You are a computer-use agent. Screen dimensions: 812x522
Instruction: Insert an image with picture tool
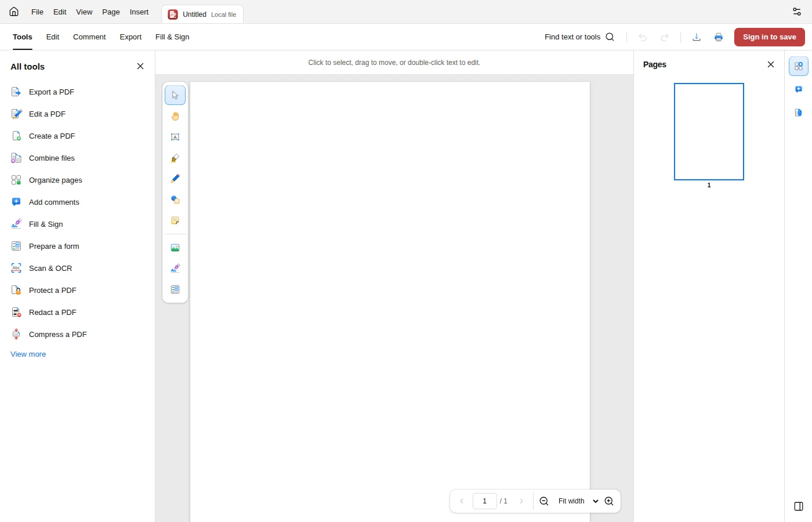pyautogui.click(x=175, y=248)
